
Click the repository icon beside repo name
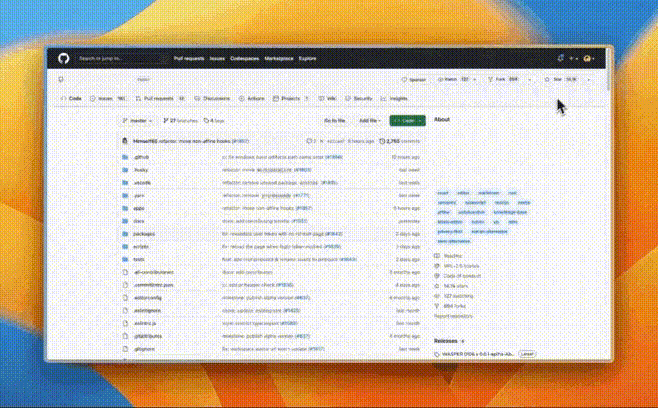(61, 79)
